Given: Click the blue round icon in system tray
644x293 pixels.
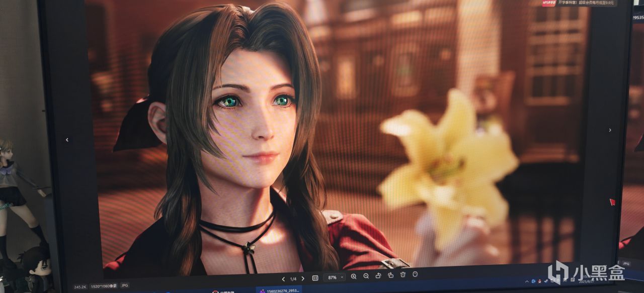Looking at the screenshot, I should (x=533, y=281).
